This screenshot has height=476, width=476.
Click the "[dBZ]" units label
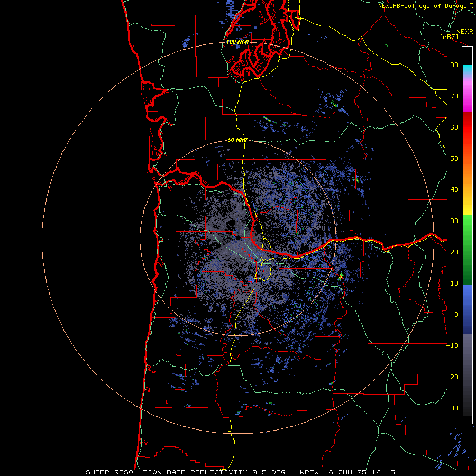(449, 37)
